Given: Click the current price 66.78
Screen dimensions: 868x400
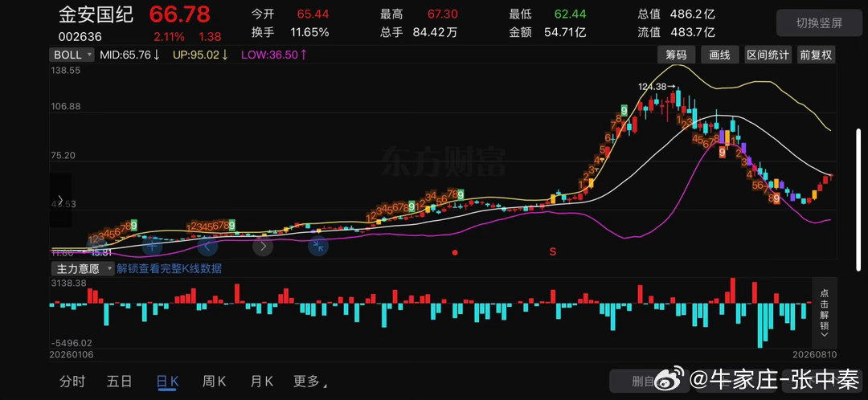Looking at the screenshot, I should [180, 15].
